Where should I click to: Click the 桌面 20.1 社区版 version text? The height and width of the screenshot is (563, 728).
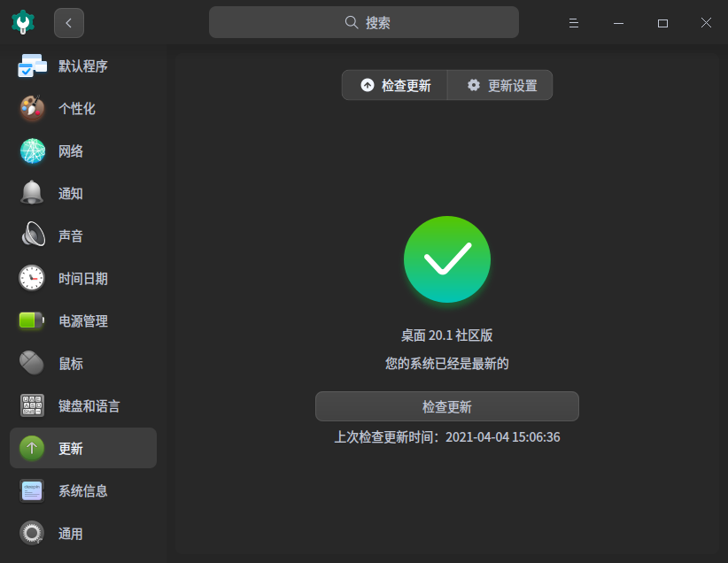pos(446,335)
